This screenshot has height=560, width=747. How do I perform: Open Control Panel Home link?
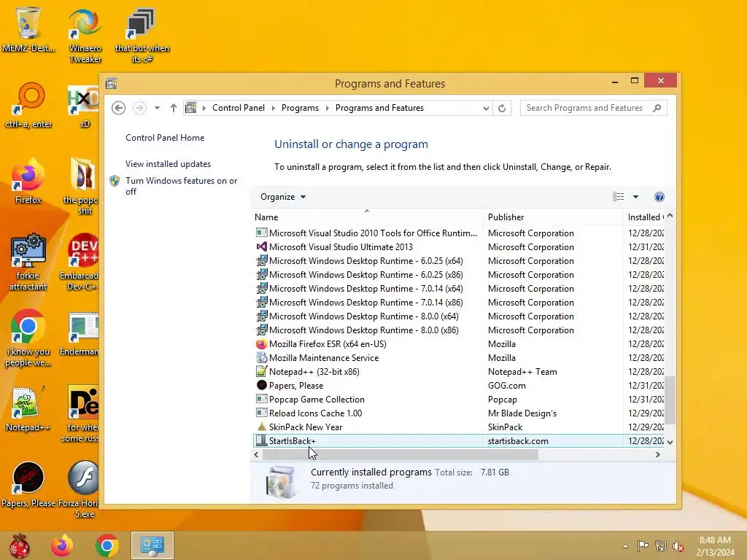click(165, 138)
